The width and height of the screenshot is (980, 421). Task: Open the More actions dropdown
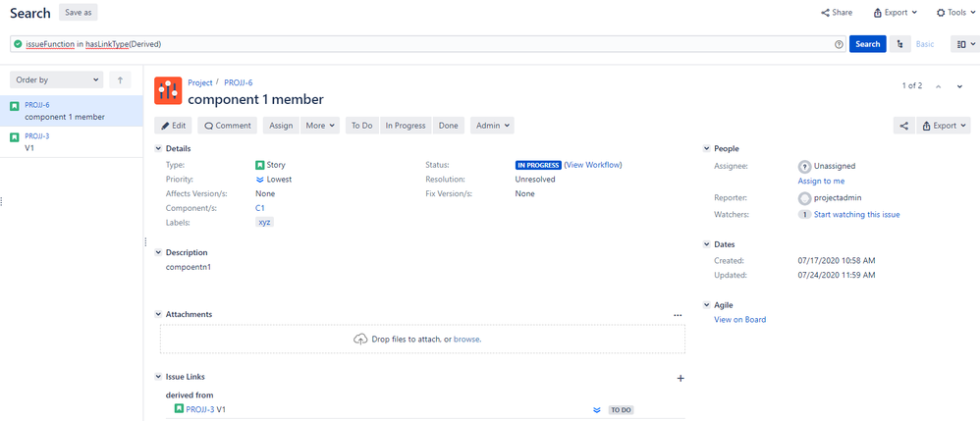click(x=320, y=126)
